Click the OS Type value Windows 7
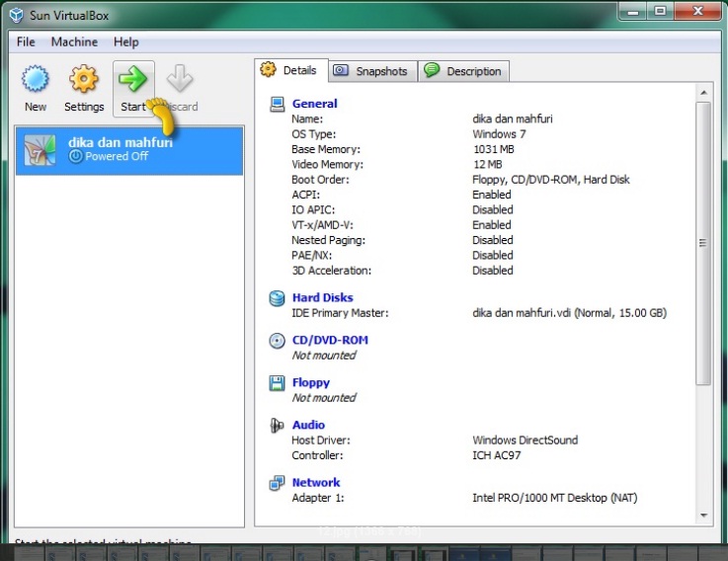 [499, 134]
